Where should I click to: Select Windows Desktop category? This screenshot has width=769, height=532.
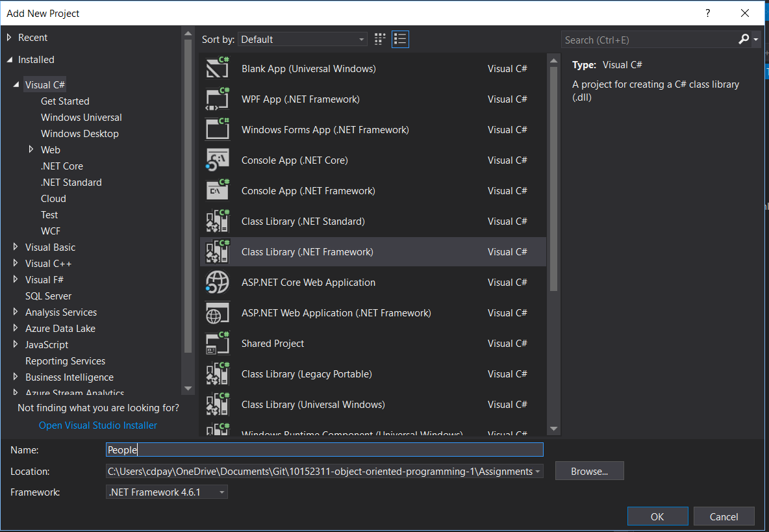tap(80, 133)
